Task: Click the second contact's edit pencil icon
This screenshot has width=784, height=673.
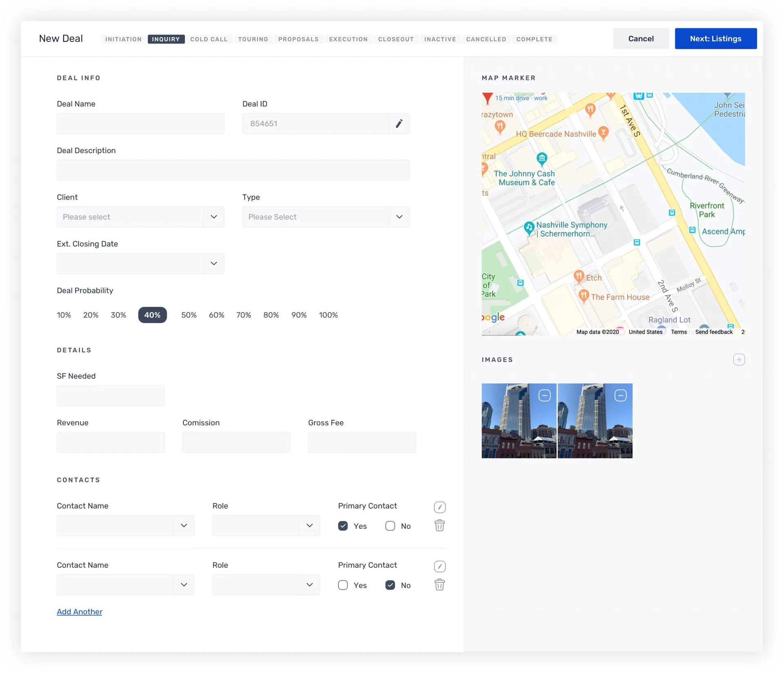Action: pyautogui.click(x=439, y=566)
